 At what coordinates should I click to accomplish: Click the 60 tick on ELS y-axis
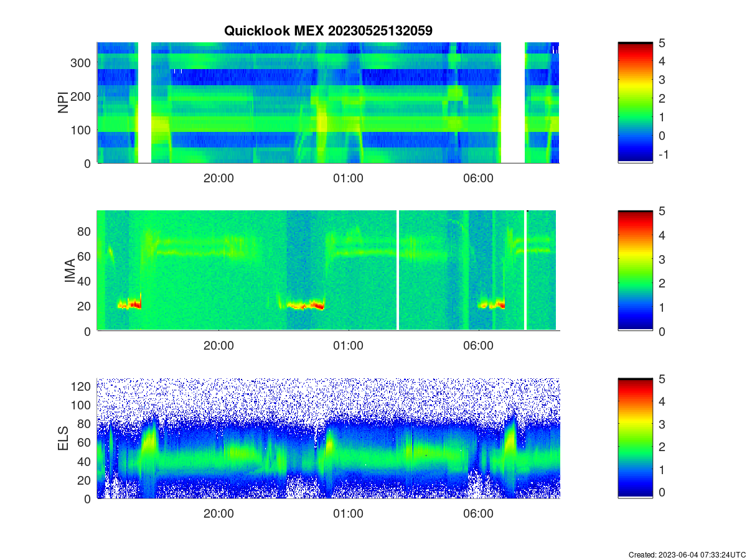pos(85,442)
